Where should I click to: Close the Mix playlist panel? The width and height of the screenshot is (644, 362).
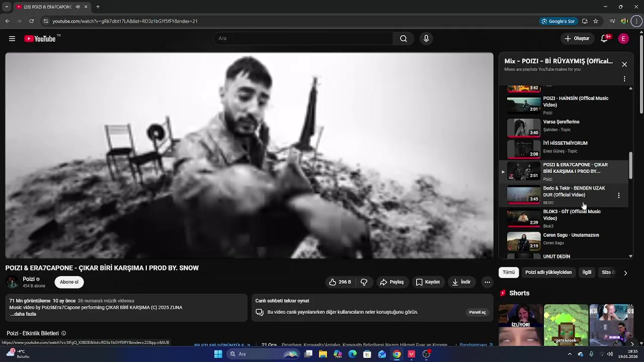624,64
